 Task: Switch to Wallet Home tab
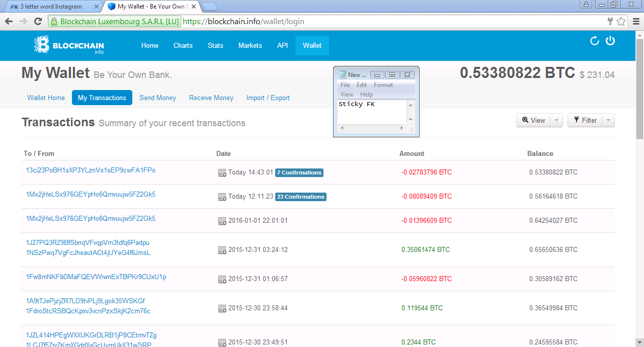tap(46, 98)
